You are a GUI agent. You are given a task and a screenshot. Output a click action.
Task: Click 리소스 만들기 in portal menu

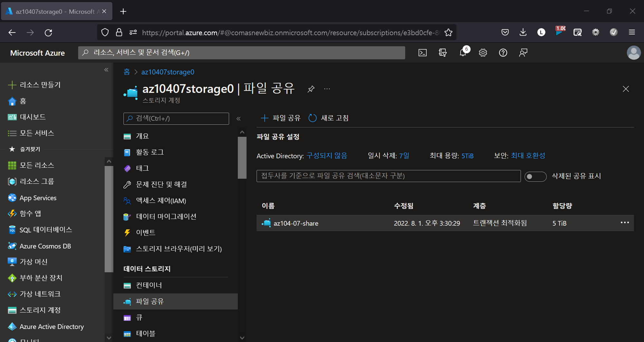(34, 85)
